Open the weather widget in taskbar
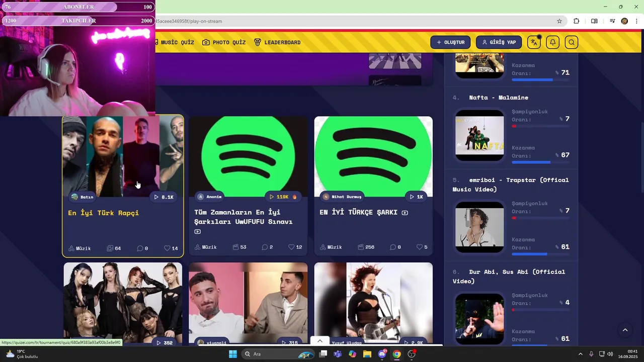This screenshot has height=362, width=644. [22, 354]
